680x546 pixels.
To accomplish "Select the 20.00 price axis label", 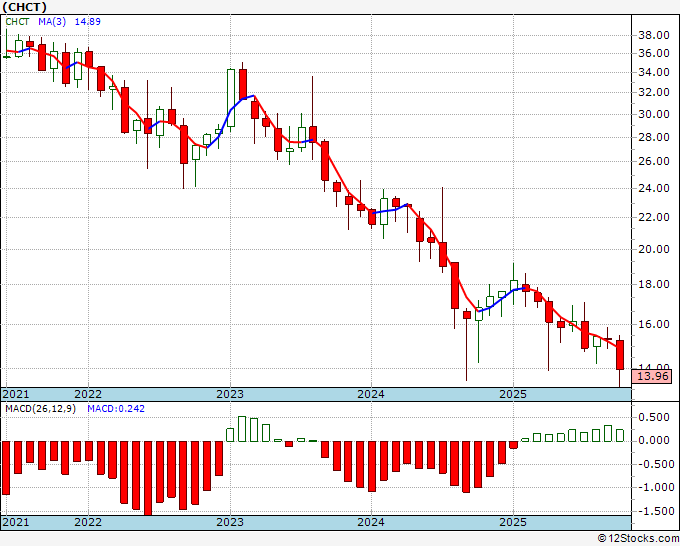I will (x=654, y=249).
